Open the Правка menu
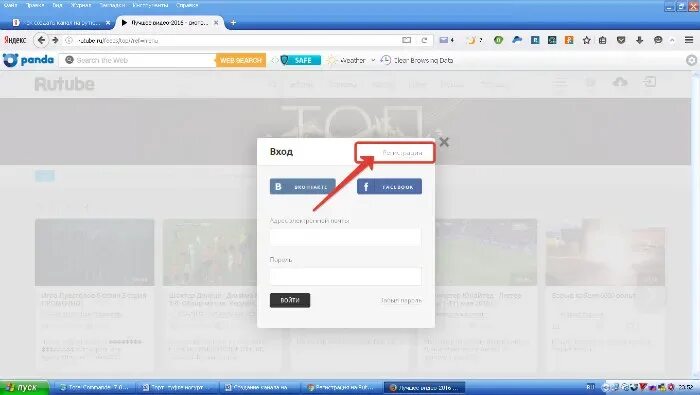700x395 pixels. (35, 5)
